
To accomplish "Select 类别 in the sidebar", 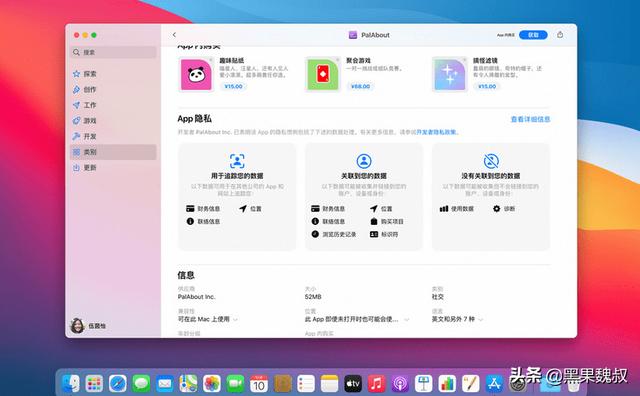I will [113, 152].
